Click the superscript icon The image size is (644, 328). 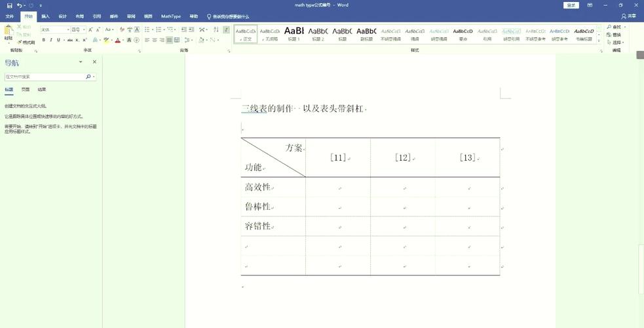[x=85, y=40]
